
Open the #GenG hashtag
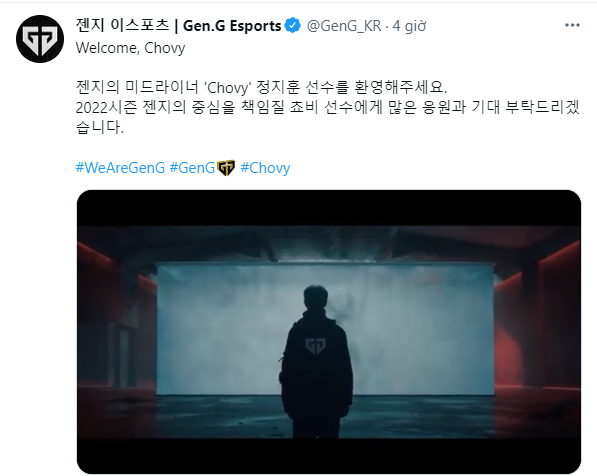pos(192,168)
